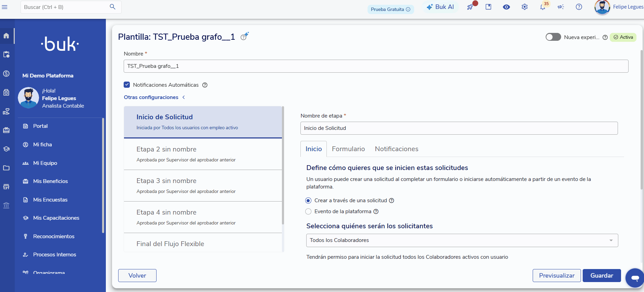This screenshot has height=292, width=644.
Task: Select Etapa 4 sin nombre stage
Action: (x=203, y=217)
